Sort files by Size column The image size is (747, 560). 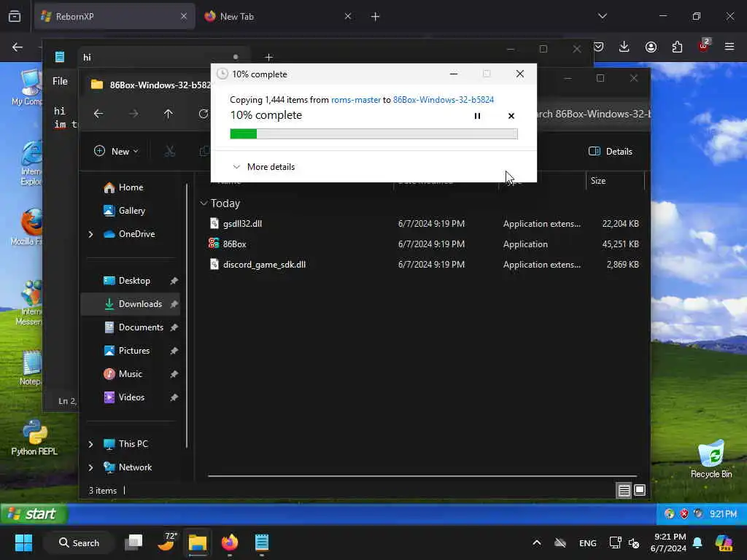(614, 181)
